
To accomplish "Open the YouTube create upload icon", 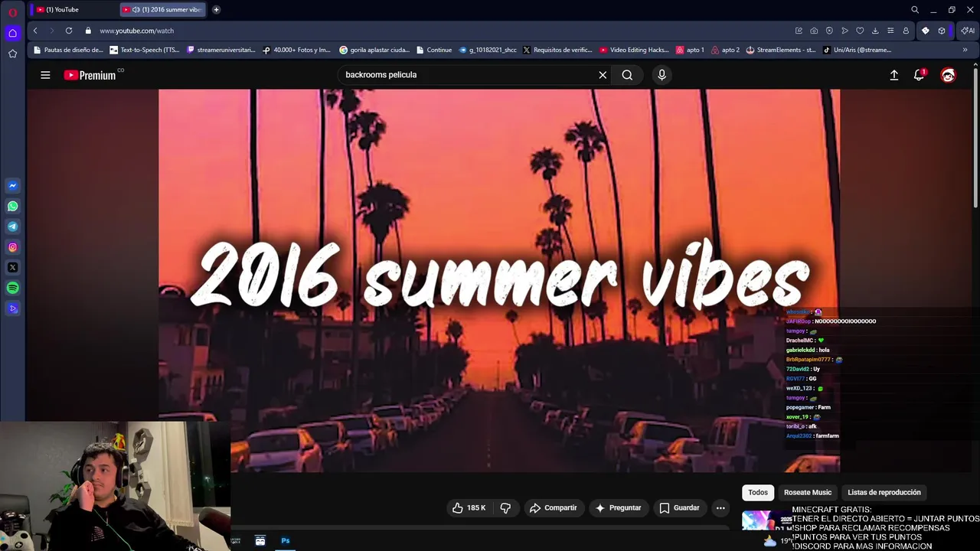I will [x=893, y=75].
